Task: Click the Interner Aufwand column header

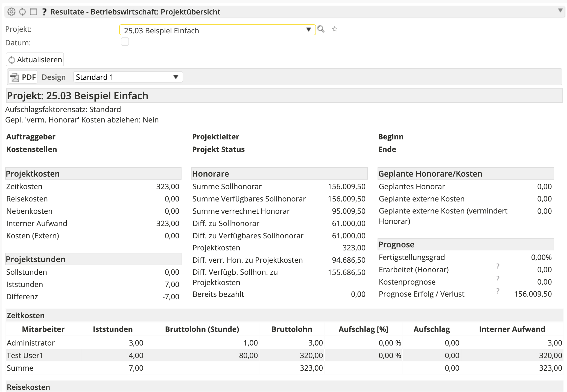Action: point(512,329)
